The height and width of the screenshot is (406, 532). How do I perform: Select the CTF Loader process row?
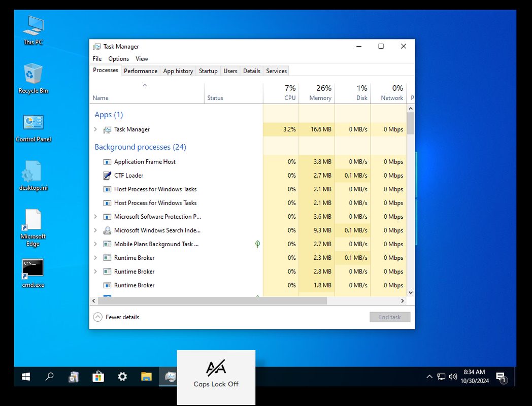pos(248,176)
